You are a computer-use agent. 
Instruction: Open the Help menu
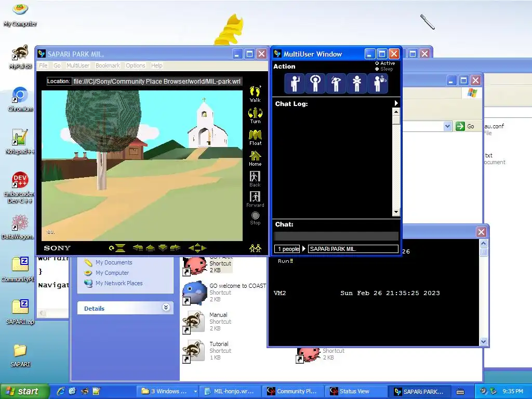click(156, 65)
